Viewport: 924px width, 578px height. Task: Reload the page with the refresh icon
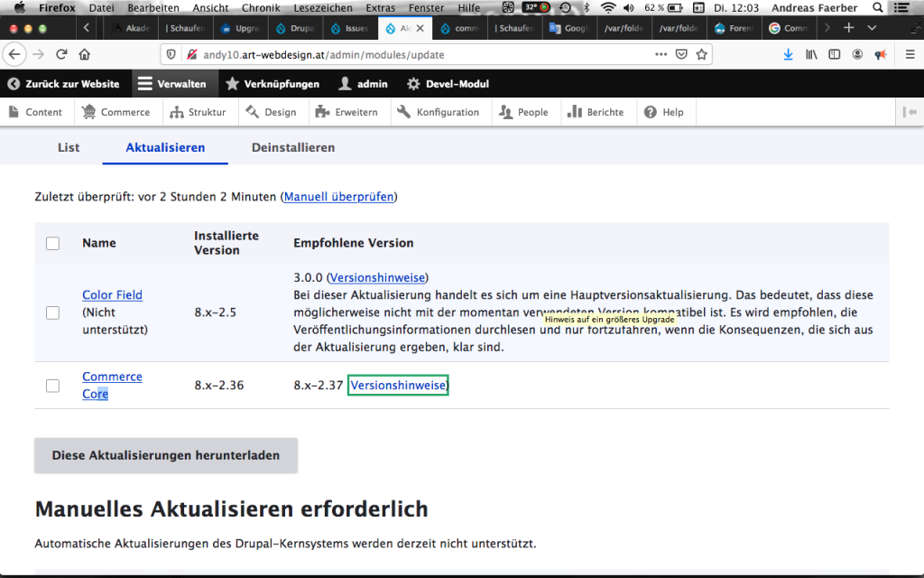(x=62, y=54)
